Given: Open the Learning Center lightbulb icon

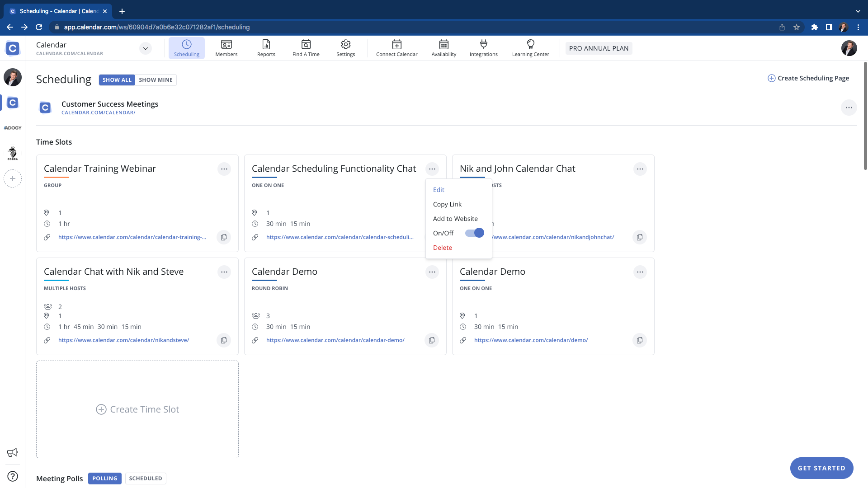Looking at the screenshot, I should pyautogui.click(x=530, y=48).
